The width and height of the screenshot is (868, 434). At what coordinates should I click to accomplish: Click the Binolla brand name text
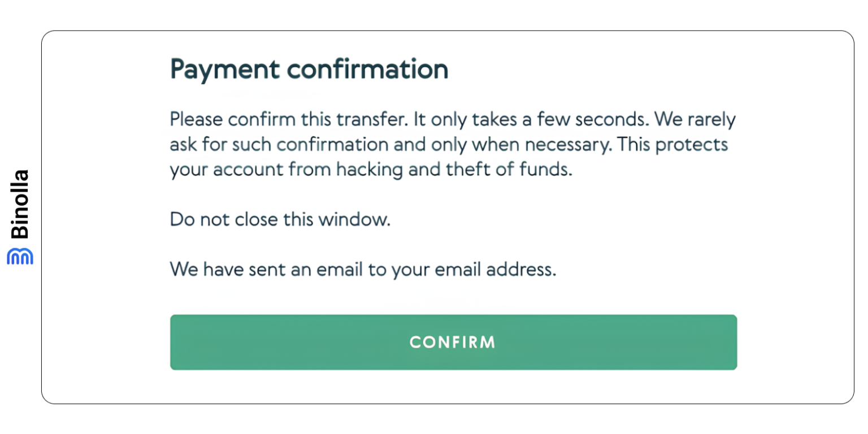coord(20,205)
